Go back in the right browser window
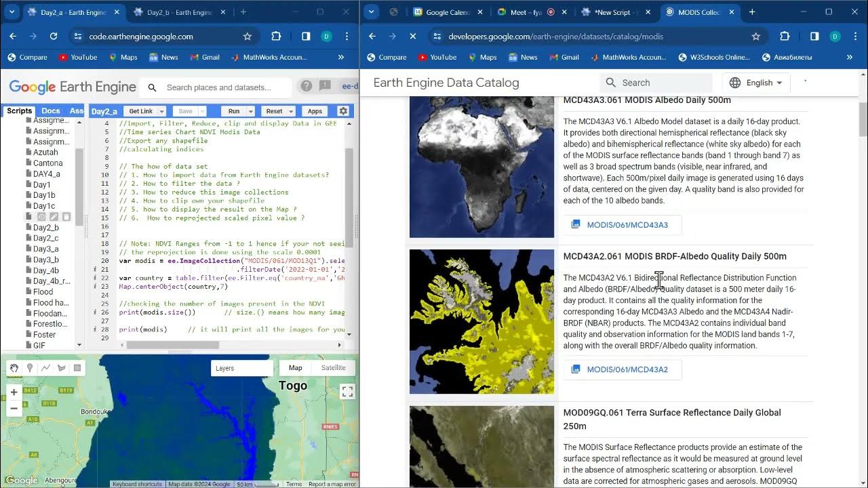 (372, 37)
